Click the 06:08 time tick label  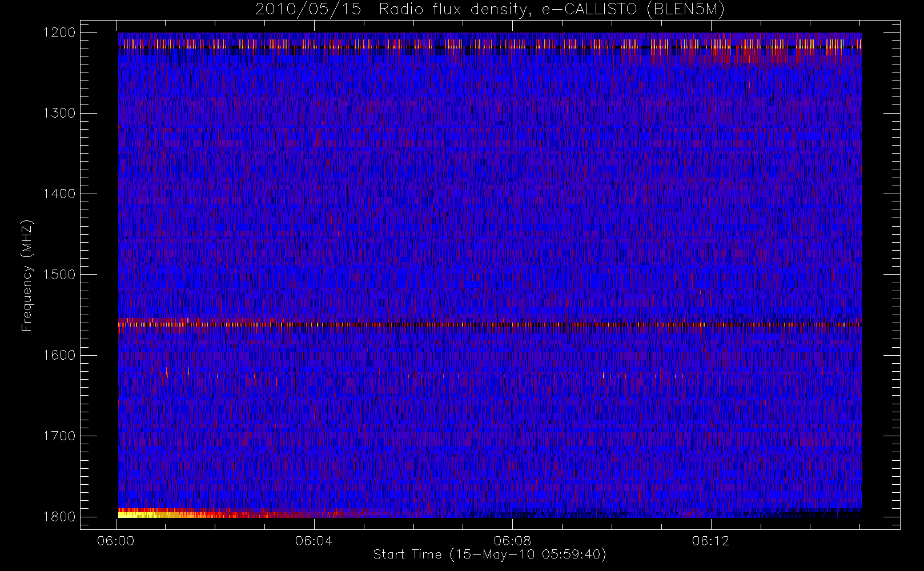[x=512, y=541]
